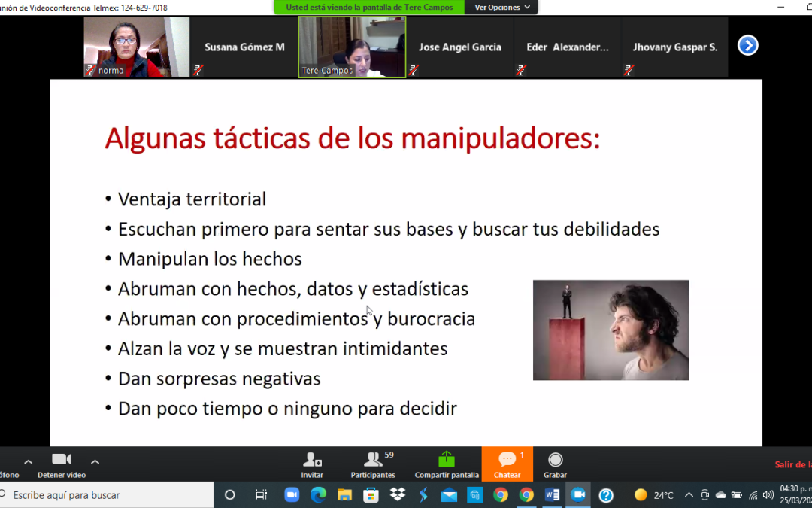812x508 pixels.
Task: Expand Ver Opciones dropdown
Action: point(502,8)
